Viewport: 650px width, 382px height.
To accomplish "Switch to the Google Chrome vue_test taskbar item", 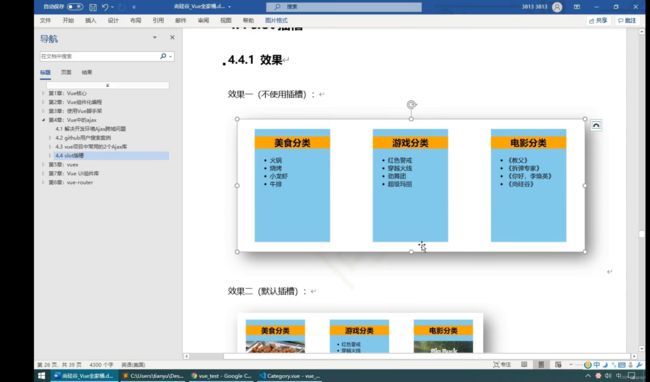I will [221, 376].
